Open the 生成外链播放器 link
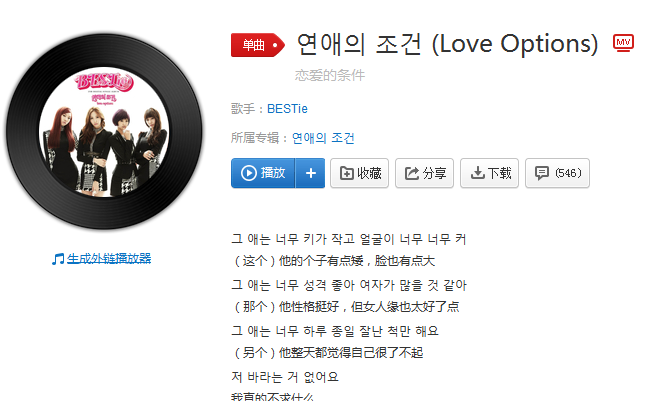The image size is (665, 401). (x=109, y=258)
